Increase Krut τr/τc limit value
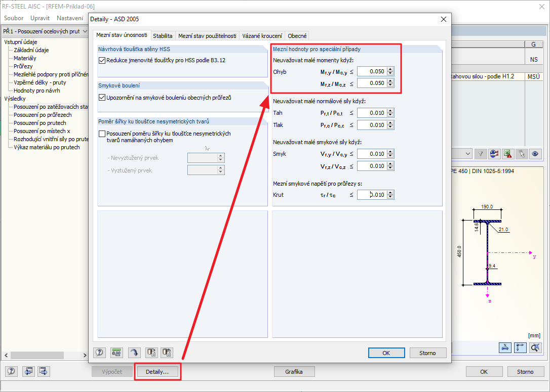The height and width of the screenshot is (392, 550). pos(390,193)
